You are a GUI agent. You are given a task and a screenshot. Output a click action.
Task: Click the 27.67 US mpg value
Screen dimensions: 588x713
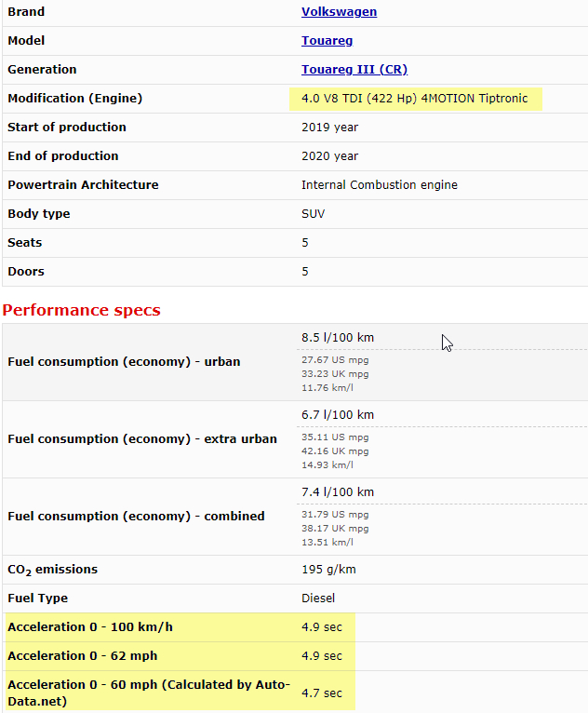pos(335,360)
